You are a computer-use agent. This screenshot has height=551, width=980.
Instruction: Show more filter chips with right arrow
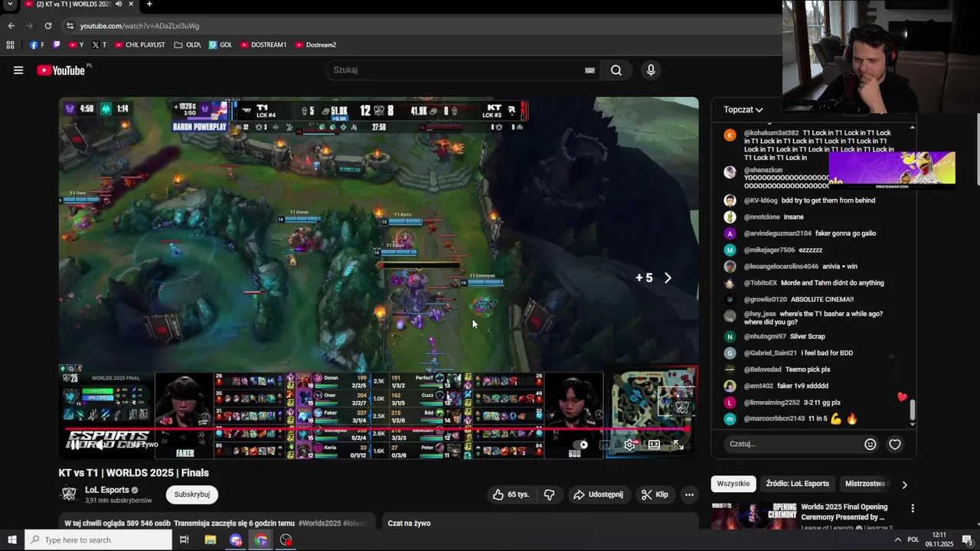pos(904,484)
